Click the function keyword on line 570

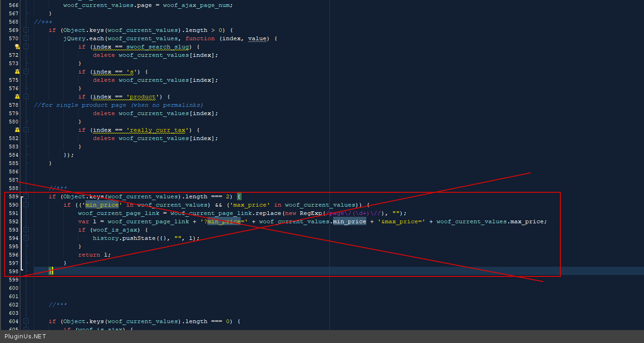(x=200, y=38)
